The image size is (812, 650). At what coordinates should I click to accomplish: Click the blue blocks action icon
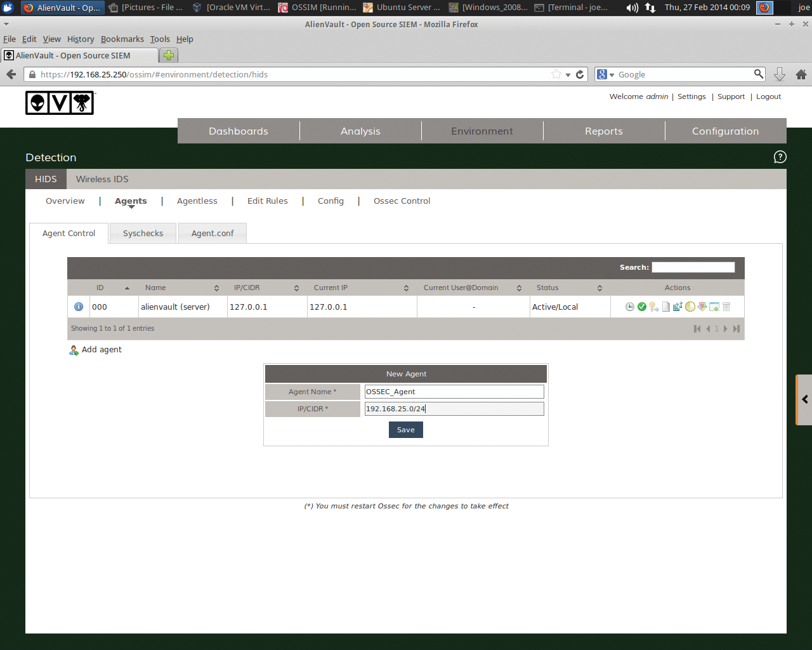(678, 307)
